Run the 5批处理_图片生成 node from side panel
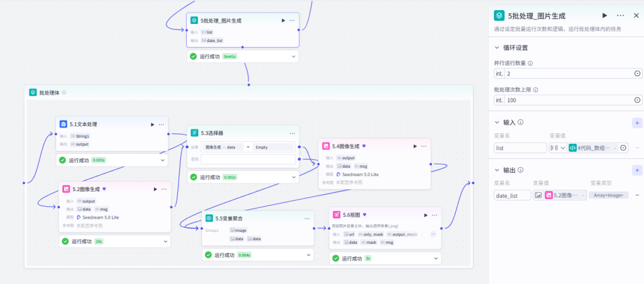 [x=604, y=16]
